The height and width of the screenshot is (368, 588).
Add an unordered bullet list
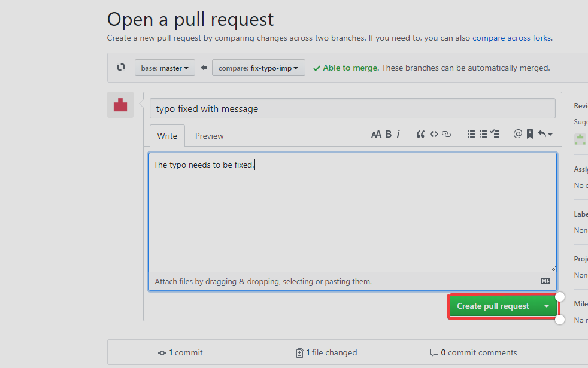tap(471, 134)
